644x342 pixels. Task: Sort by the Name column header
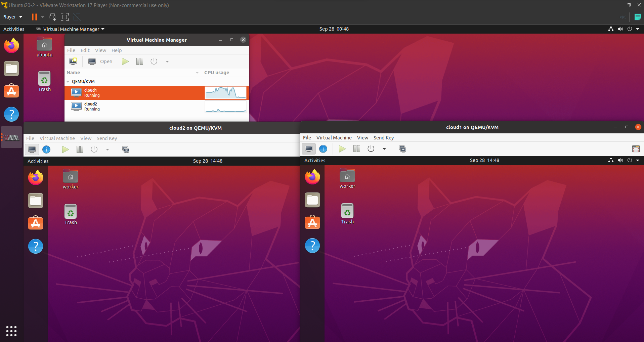[x=133, y=73]
